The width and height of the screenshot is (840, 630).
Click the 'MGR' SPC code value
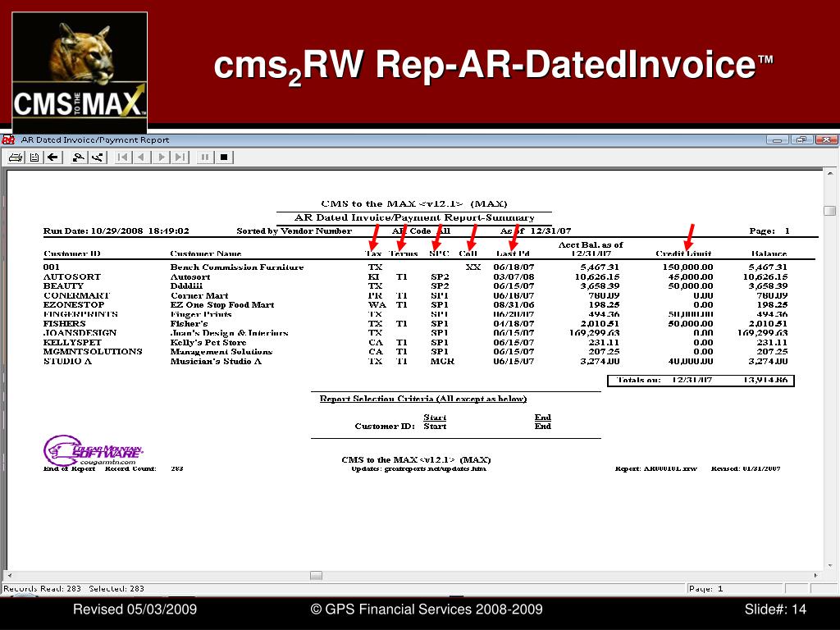[x=442, y=361]
